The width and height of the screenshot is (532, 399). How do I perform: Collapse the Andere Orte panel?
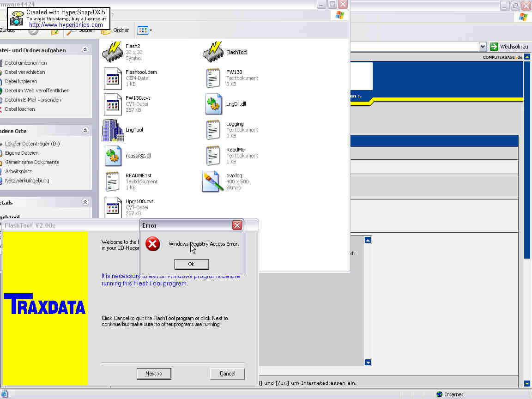85,131
